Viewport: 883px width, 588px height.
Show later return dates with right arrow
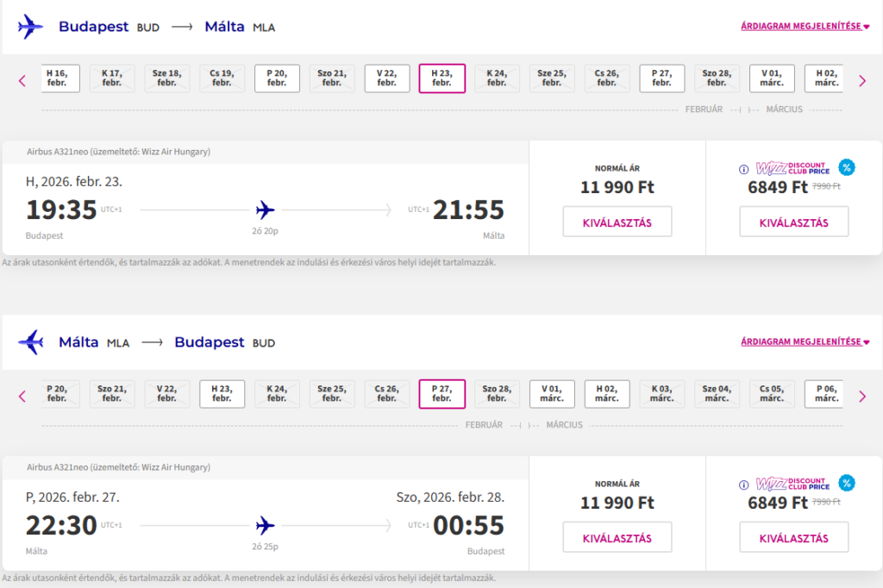point(861,397)
